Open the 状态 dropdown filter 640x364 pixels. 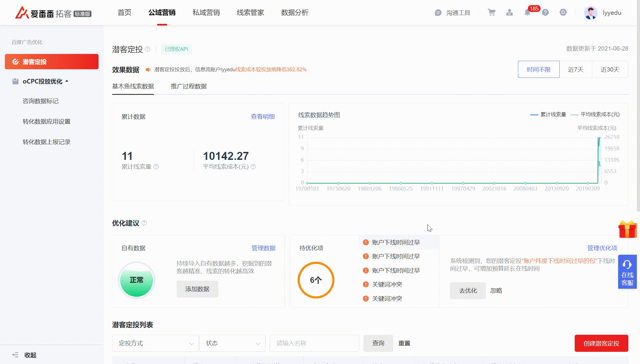point(232,343)
